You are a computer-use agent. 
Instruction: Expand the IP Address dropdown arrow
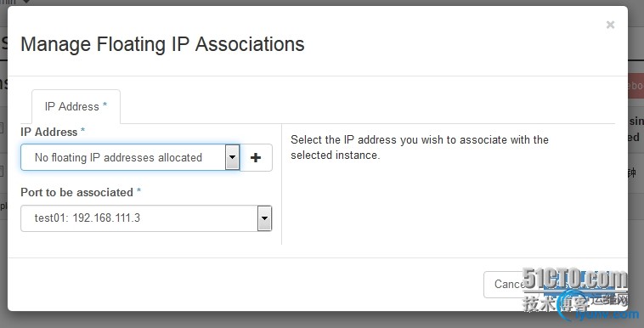pyautogui.click(x=232, y=157)
